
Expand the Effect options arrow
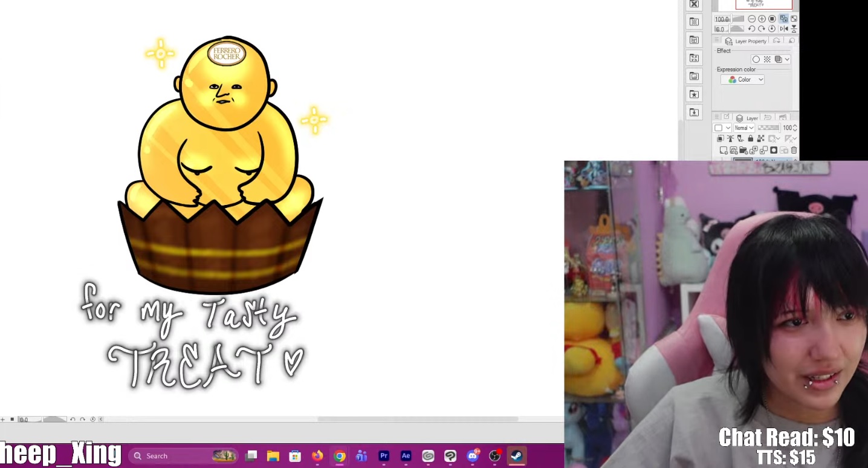click(786, 59)
